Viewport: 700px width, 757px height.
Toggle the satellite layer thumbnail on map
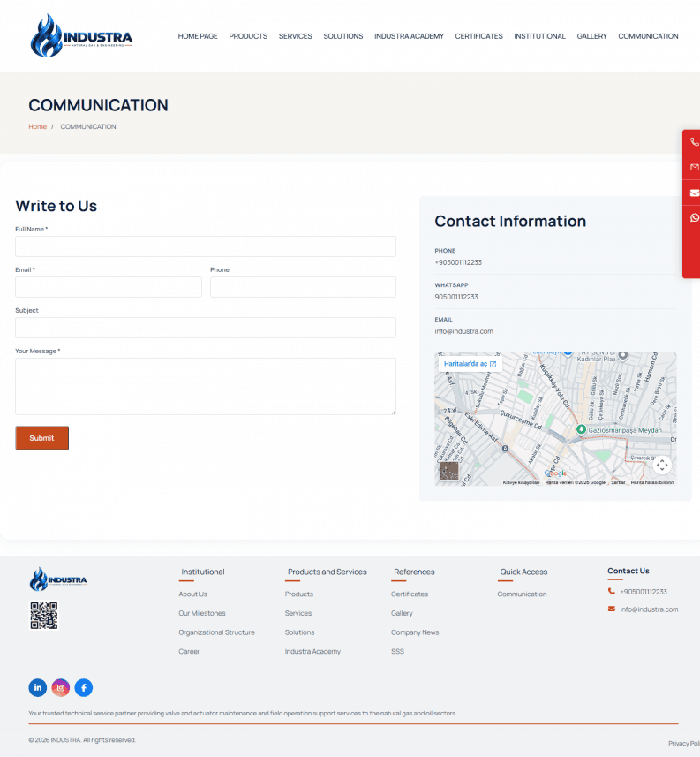pyautogui.click(x=449, y=471)
